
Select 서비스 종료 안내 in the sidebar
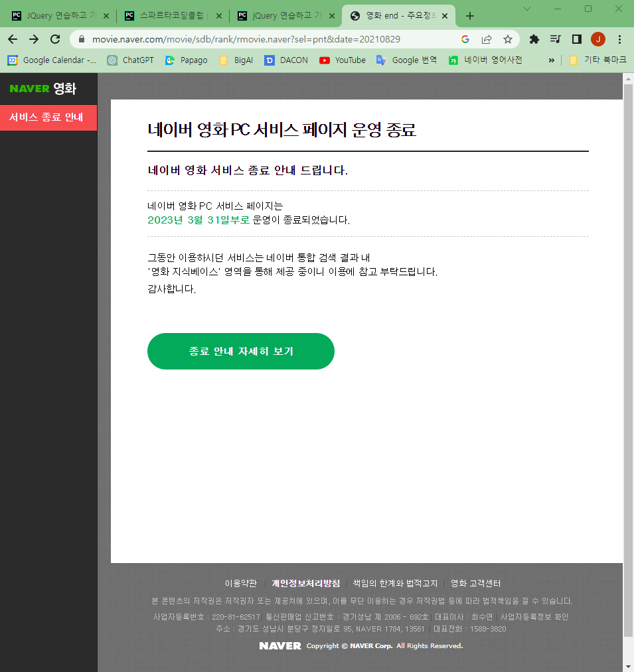(48, 117)
